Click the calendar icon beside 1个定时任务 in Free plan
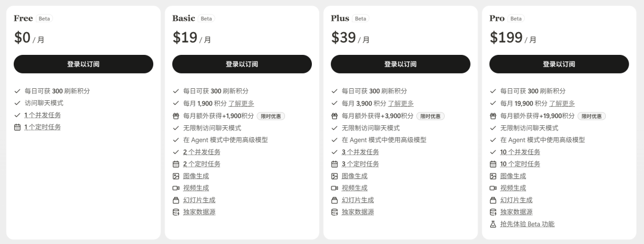Image resolution: width=644 pixels, height=244 pixels. 17,127
